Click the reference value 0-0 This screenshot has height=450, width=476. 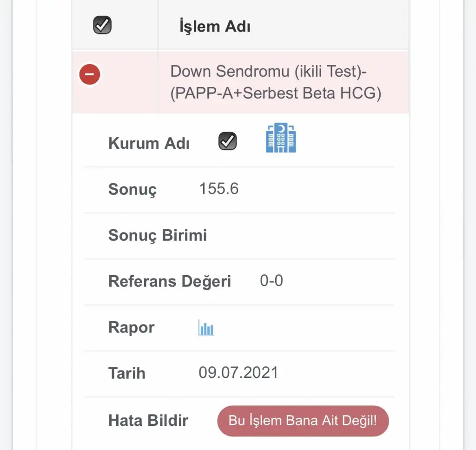271,281
